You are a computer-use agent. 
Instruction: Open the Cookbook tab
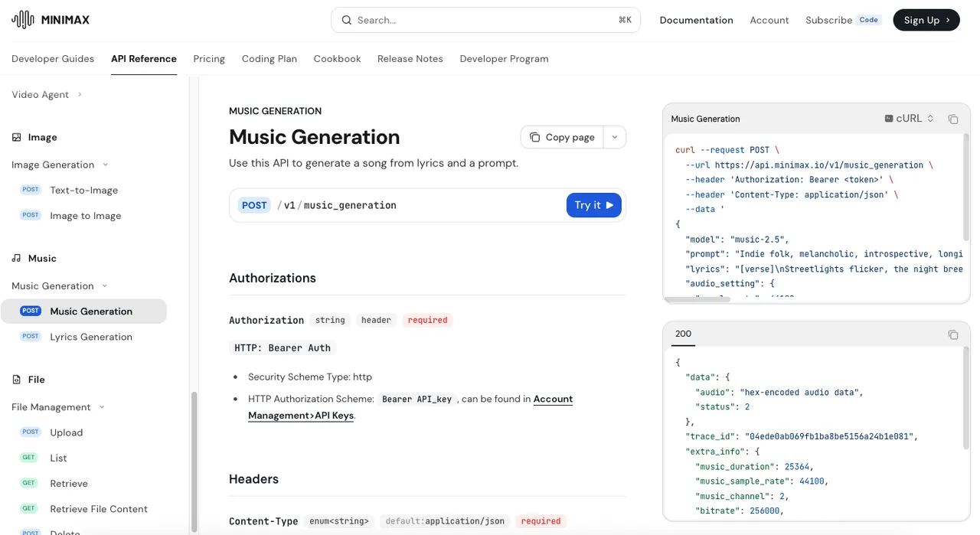point(337,59)
